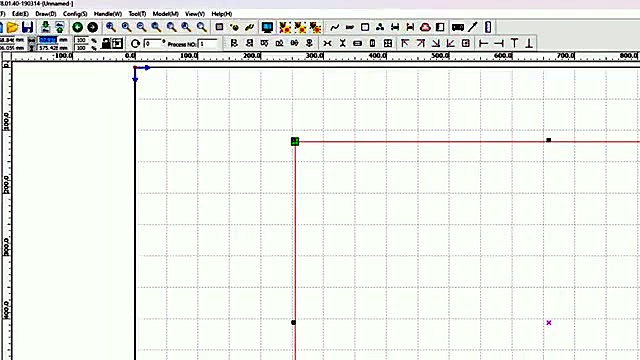The height and width of the screenshot is (360, 640).
Task: Click the blue vertical bar toolbar icon
Action: (488, 27)
